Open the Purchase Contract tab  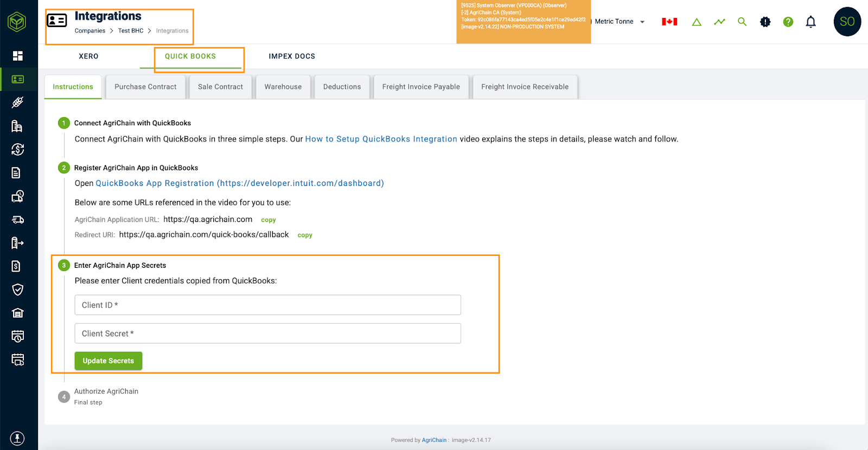[x=145, y=87]
